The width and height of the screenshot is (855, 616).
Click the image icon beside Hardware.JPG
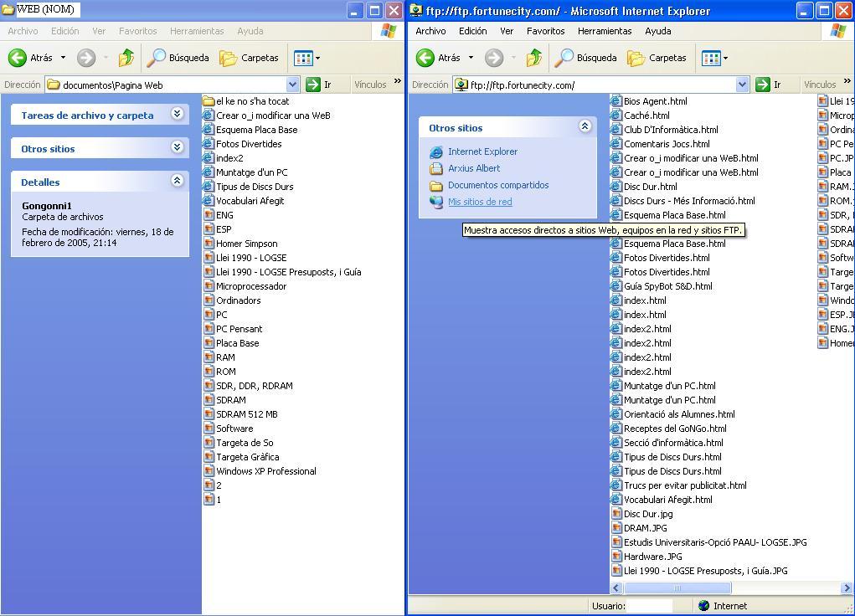coord(616,556)
